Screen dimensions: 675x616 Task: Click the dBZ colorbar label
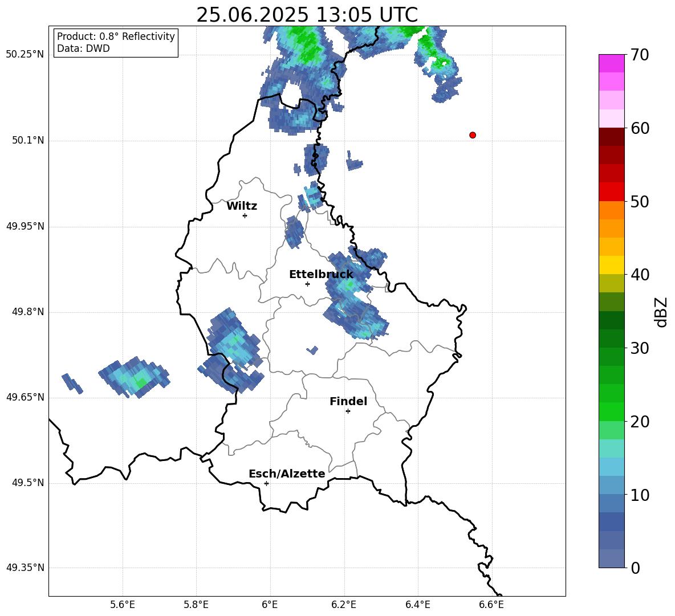tap(661, 312)
